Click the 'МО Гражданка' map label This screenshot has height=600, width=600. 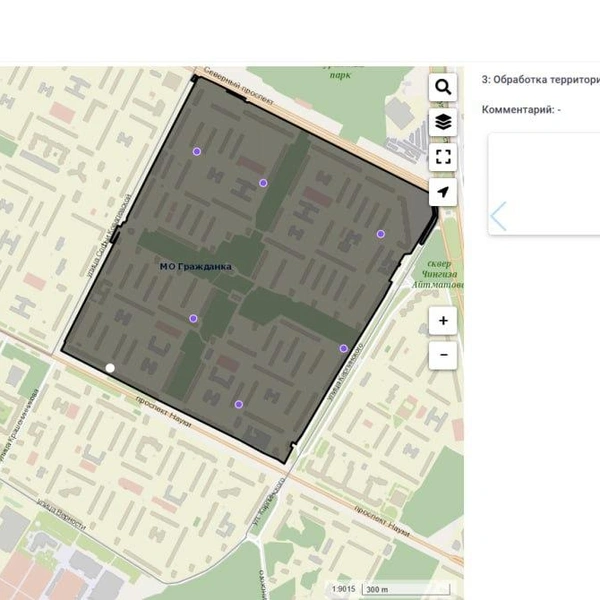[196, 267]
